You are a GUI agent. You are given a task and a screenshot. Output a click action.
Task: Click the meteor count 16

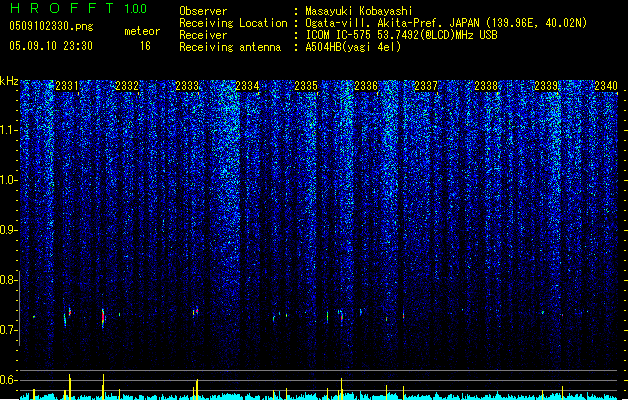pos(145,46)
